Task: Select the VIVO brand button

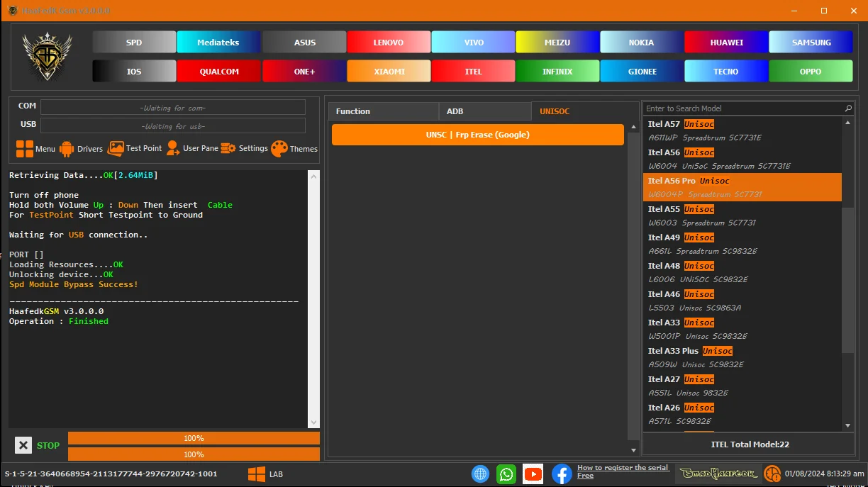Action: 474,43
